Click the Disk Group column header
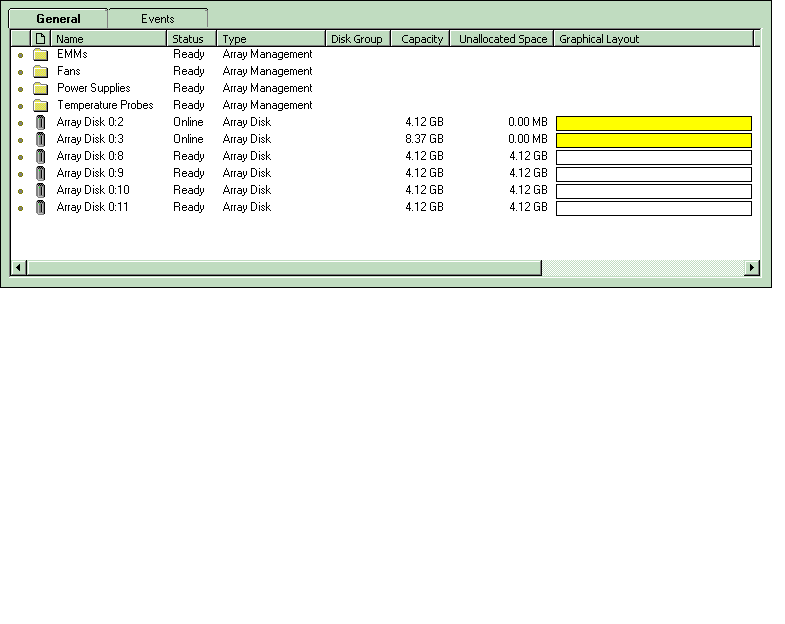The height and width of the screenshot is (624, 785). [x=357, y=39]
